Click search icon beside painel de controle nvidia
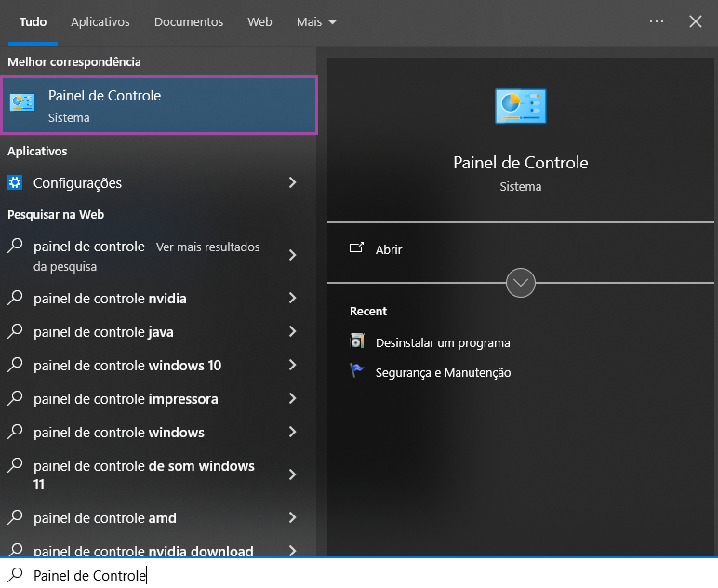Image resolution: width=718 pixels, height=588 pixels. coord(15,298)
